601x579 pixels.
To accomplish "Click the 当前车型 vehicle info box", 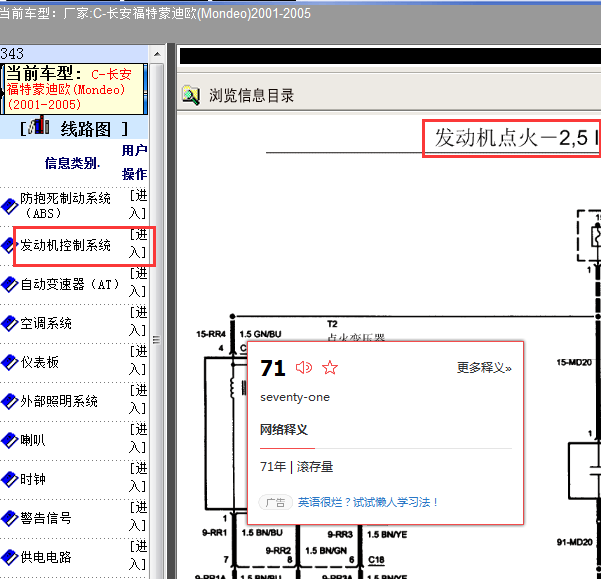I will (x=74, y=89).
